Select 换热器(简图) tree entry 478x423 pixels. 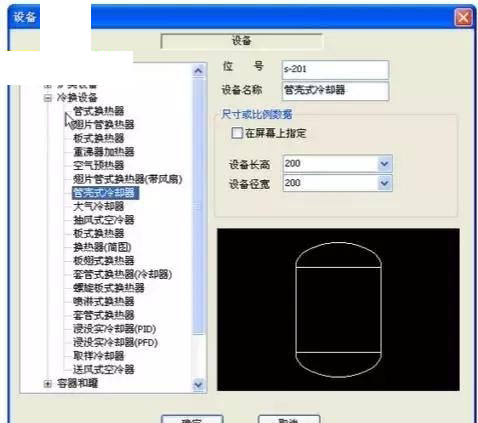[x=102, y=247]
